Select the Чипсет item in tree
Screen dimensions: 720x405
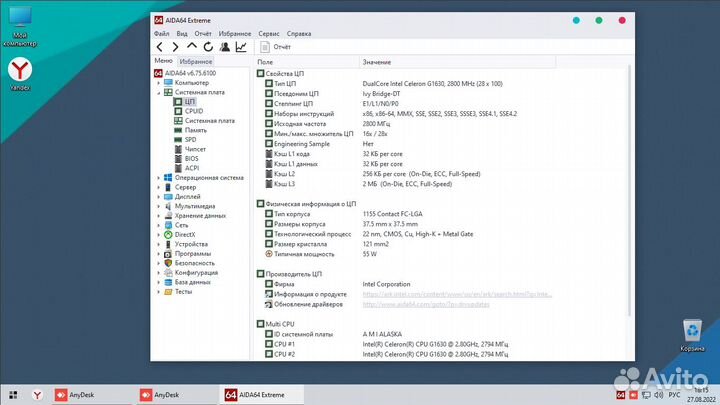click(195, 149)
